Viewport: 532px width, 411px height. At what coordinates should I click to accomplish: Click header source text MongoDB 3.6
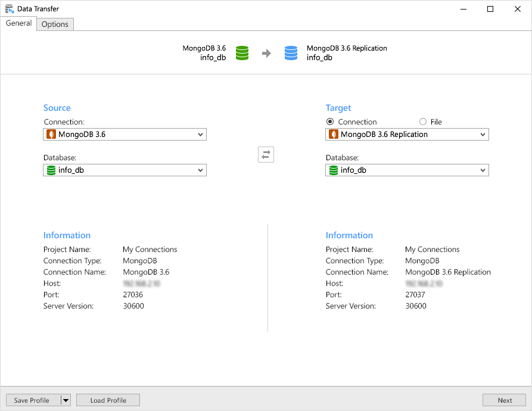pos(204,48)
